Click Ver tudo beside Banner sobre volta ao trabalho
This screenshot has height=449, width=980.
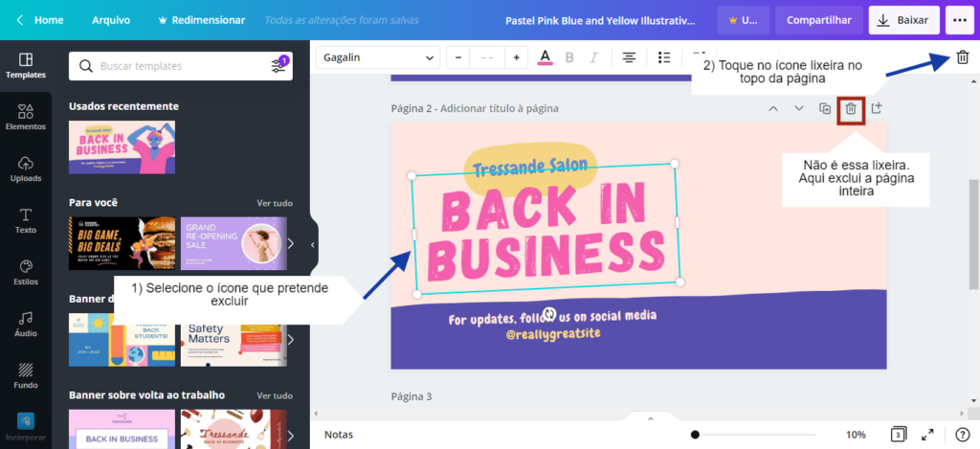coord(275,395)
